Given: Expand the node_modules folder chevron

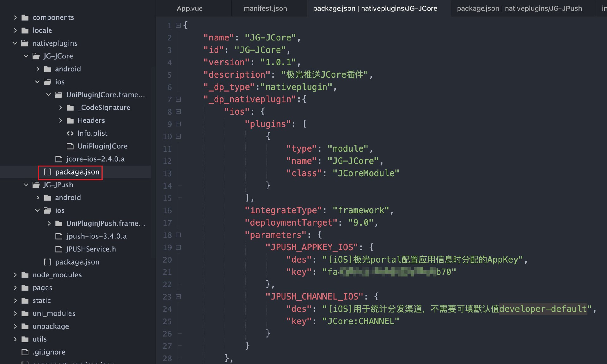Looking at the screenshot, I should tap(15, 275).
